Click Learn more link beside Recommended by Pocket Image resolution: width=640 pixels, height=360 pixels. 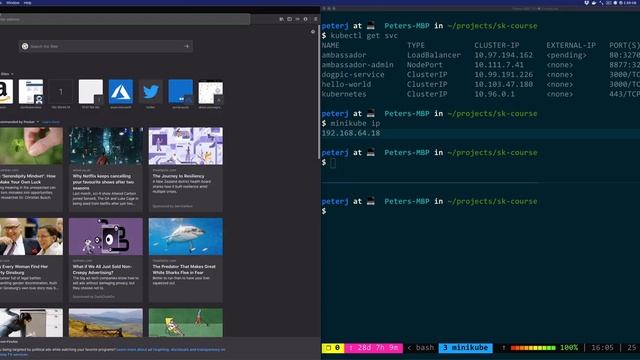[51, 122]
